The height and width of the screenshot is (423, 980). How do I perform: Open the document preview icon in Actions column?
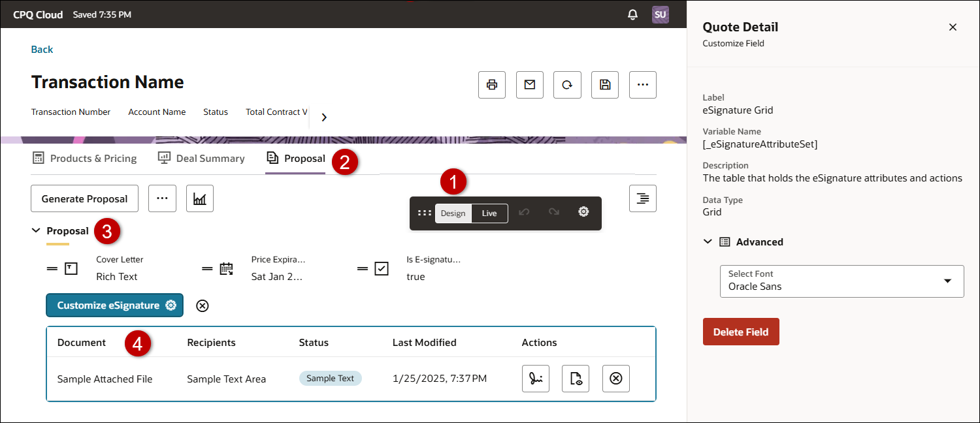(x=576, y=379)
